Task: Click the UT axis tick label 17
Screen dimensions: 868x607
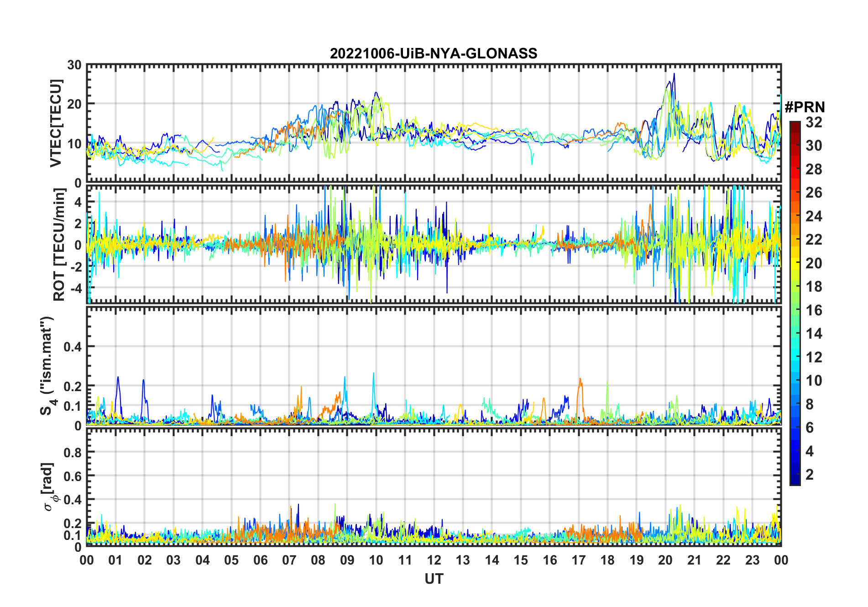Action: (579, 560)
